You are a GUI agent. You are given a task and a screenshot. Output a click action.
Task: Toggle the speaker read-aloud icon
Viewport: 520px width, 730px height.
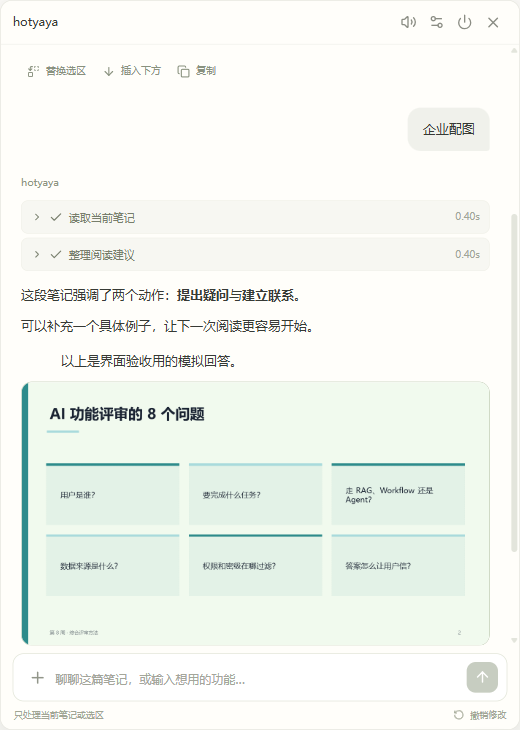408,22
